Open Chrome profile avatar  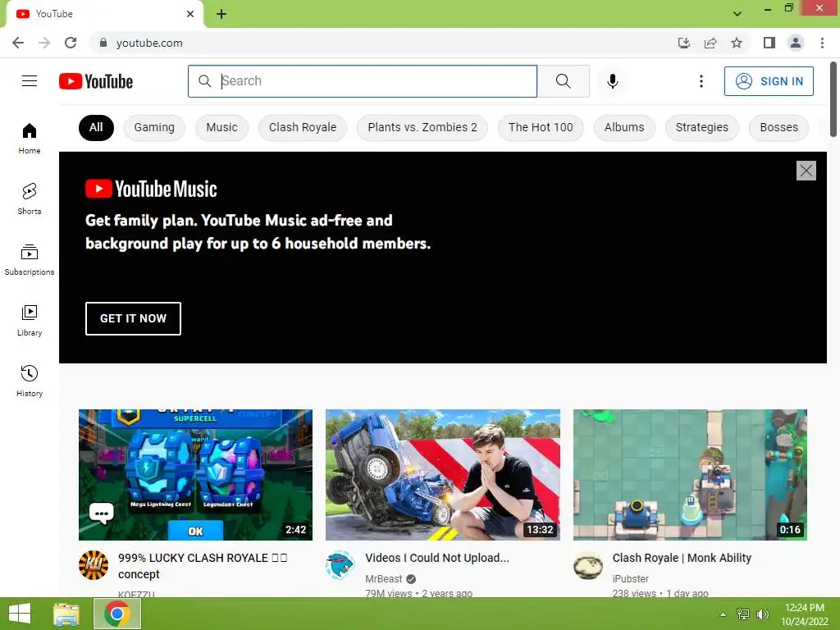(796, 43)
